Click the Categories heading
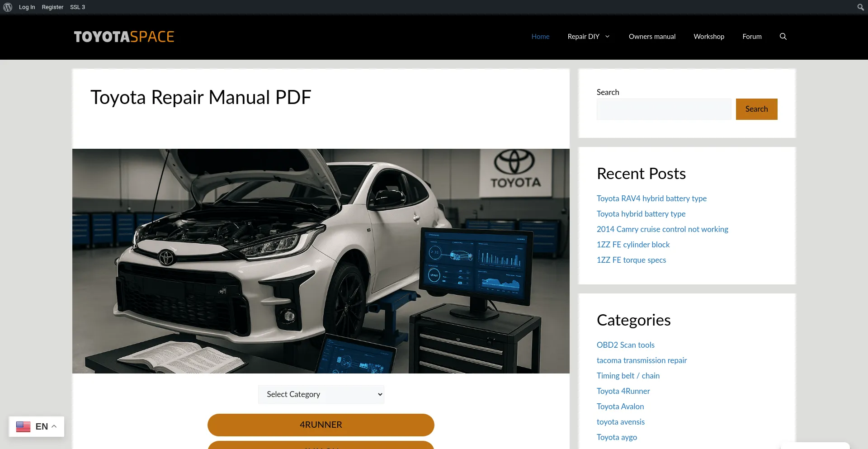 click(x=633, y=320)
